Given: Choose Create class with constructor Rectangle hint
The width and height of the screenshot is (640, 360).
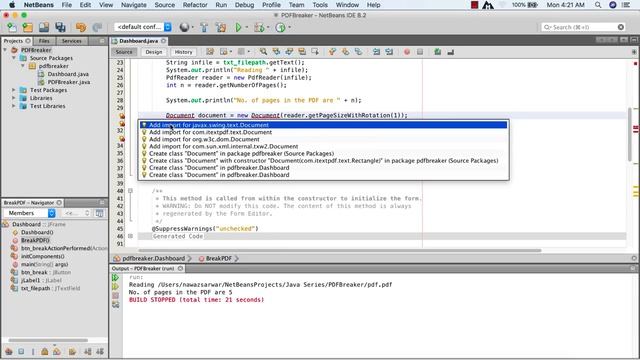Looking at the screenshot, I should point(323,161).
